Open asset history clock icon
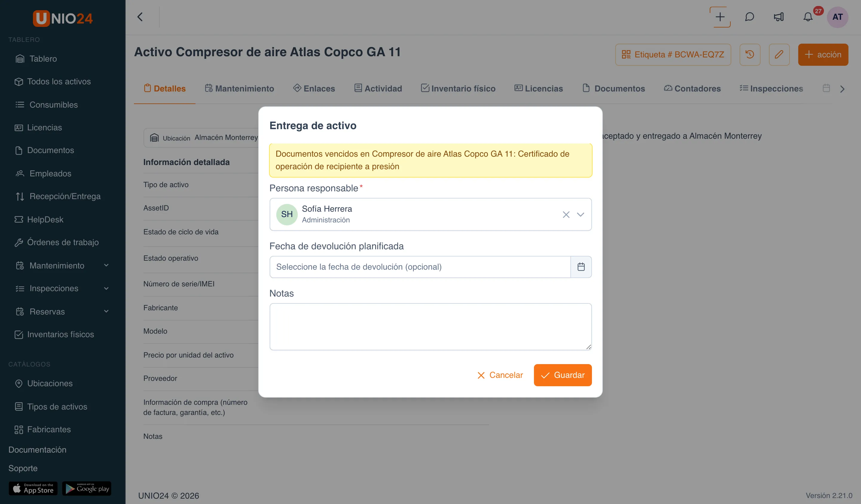Image resolution: width=861 pixels, height=504 pixels. pos(749,55)
